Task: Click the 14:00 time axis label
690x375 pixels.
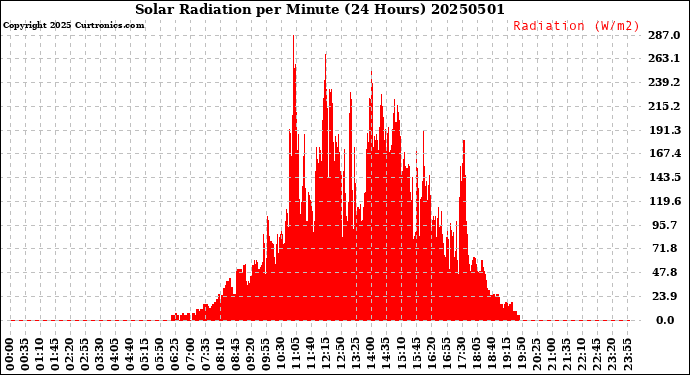Action: point(371,355)
